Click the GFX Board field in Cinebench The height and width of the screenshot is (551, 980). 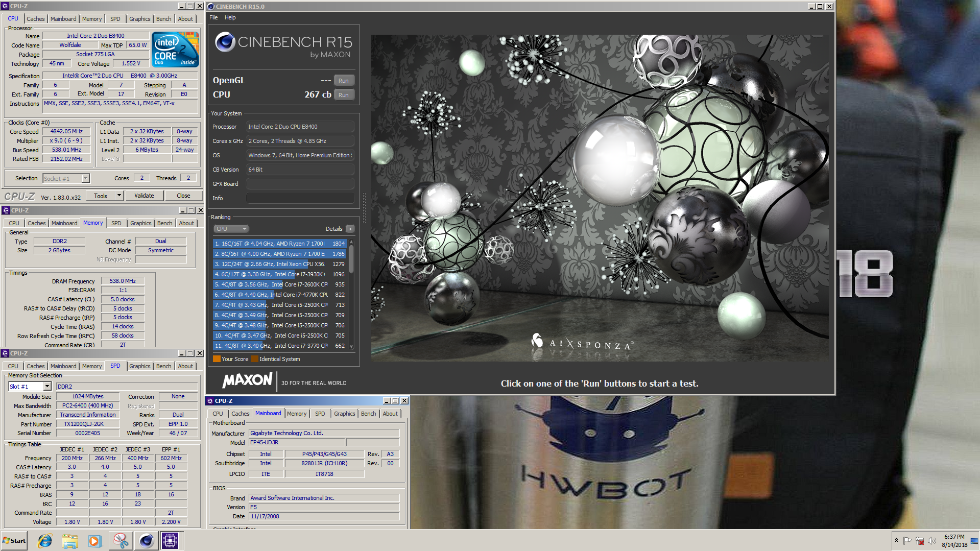[300, 184]
